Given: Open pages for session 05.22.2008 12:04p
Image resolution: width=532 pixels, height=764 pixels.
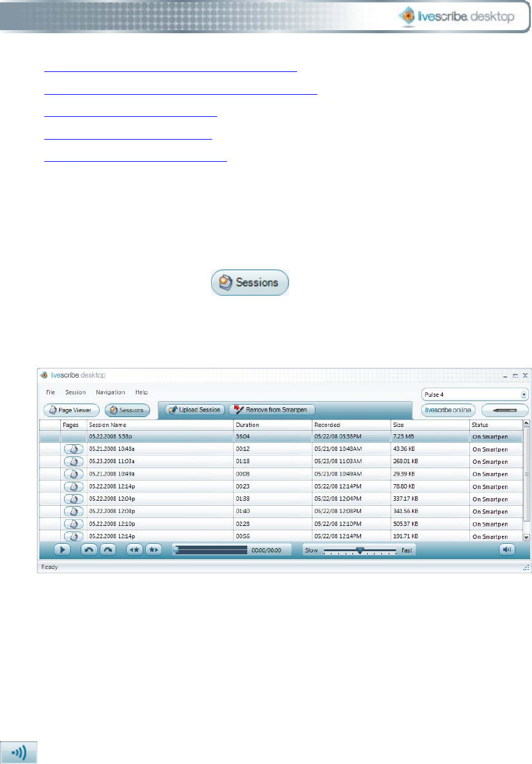Looking at the screenshot, I should click(x=73, y=499).
